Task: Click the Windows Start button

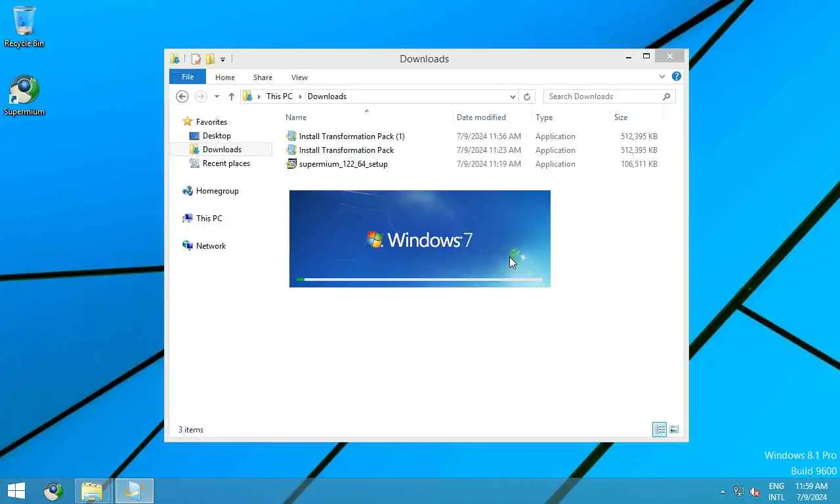Action: [x=16, y=490]
